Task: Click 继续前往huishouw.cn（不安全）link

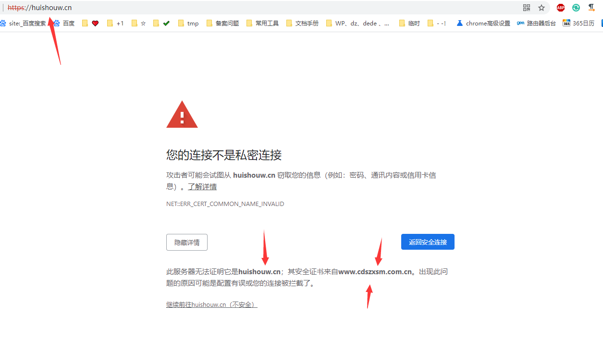Action: click(211, 304)
